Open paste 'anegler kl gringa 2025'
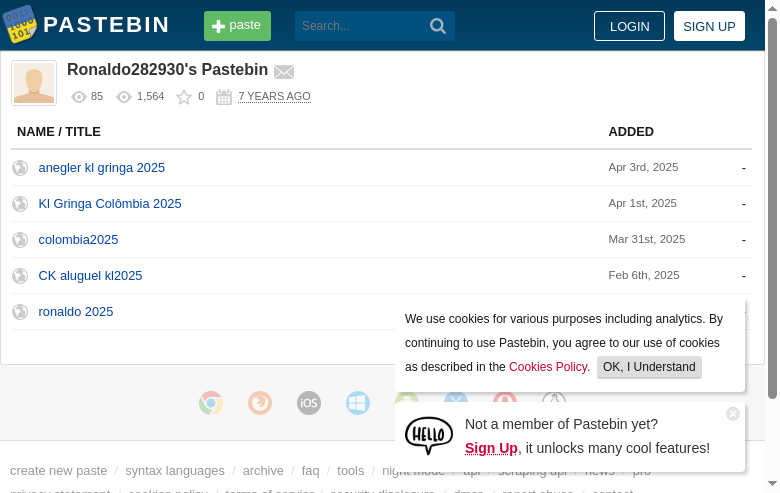This screenshot has width=780, height=493. [x=101, y=168]
